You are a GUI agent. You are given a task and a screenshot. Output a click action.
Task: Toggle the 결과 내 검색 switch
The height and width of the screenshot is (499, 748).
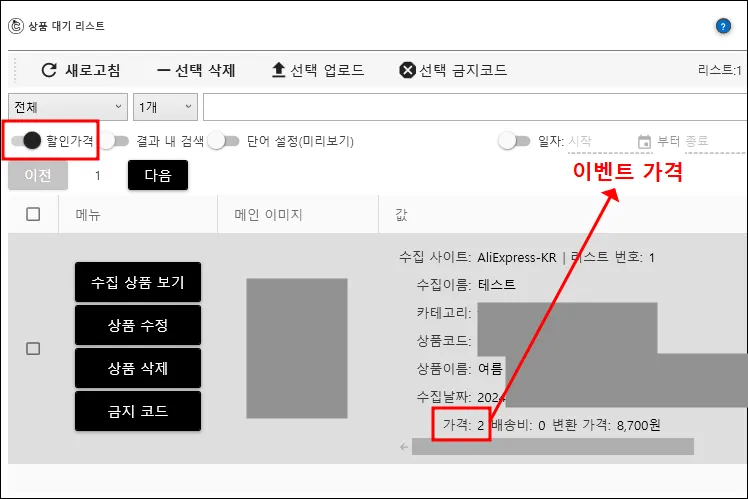[114, 141]
